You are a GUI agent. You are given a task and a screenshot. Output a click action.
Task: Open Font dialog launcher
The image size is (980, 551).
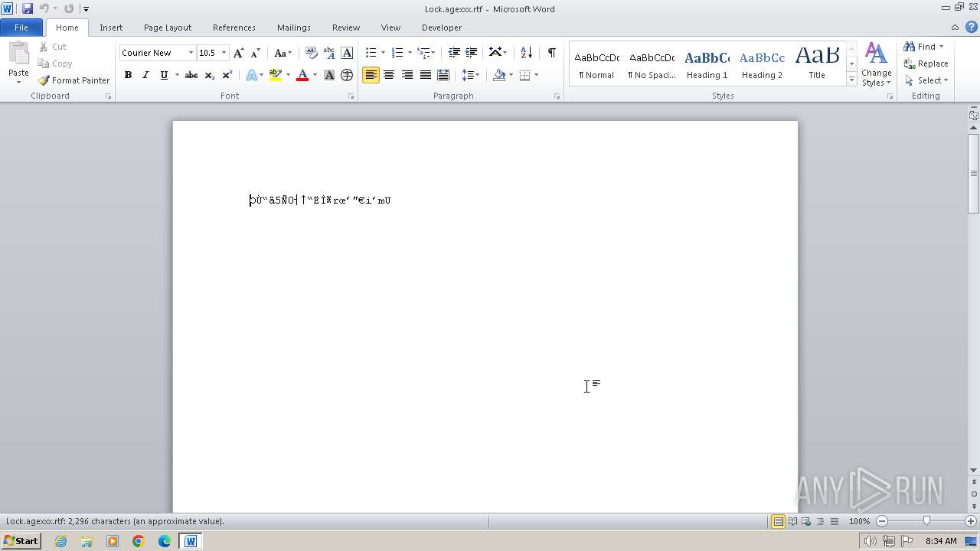click(351, 96)
